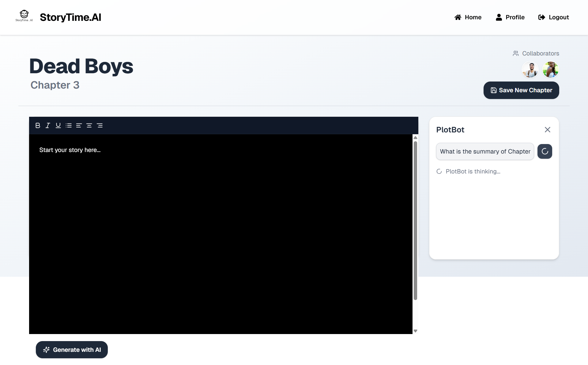Align text left in the editor
The image size is (588, 365).
79,125
